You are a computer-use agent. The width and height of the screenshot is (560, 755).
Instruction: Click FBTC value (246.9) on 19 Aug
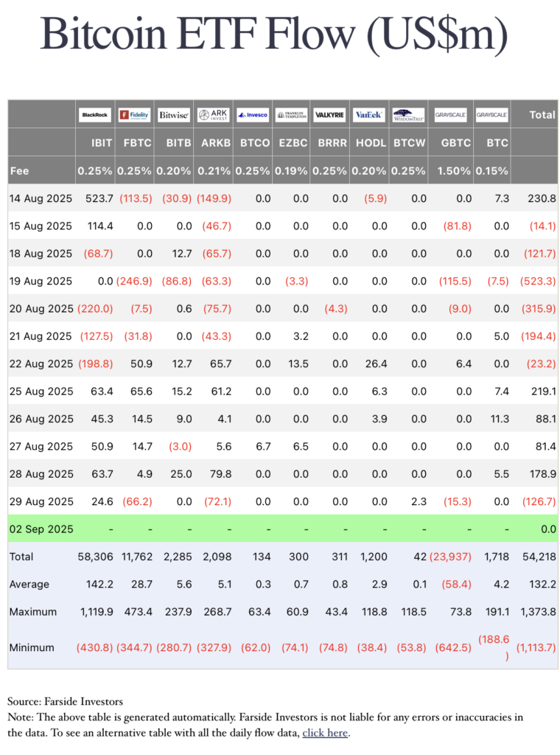[134, 281]
